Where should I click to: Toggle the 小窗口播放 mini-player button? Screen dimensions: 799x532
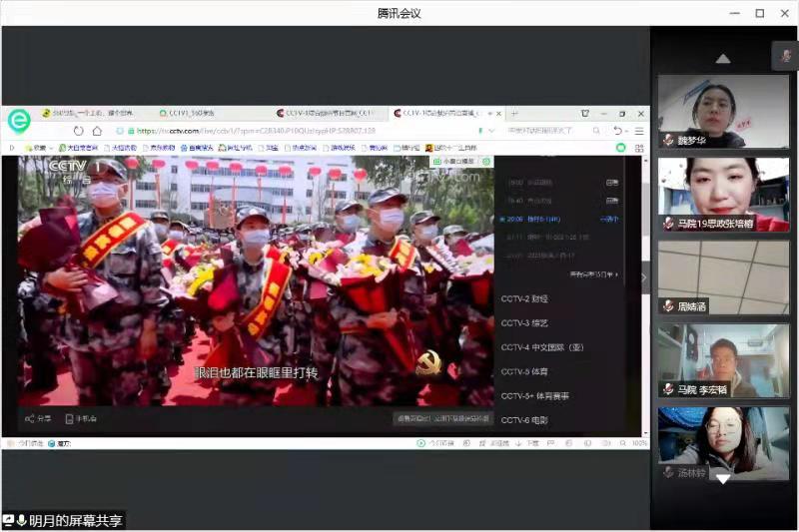454,162
